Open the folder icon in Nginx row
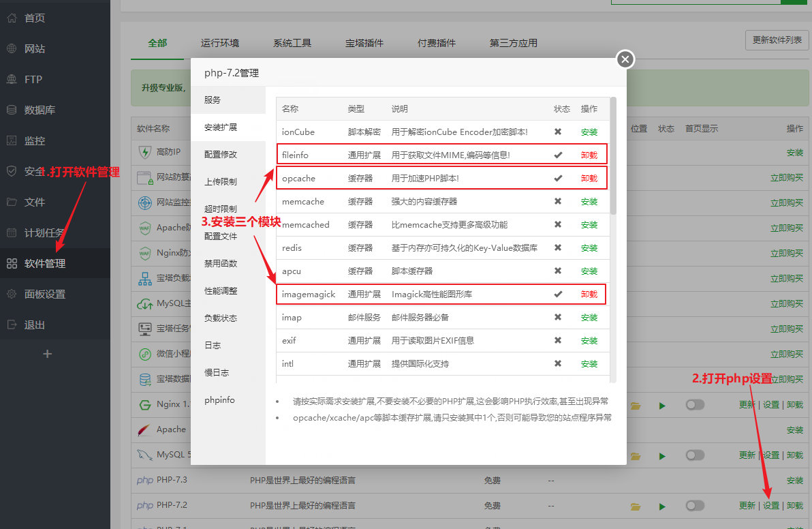The height and width of the screenshot is (529, 812). 636,406
